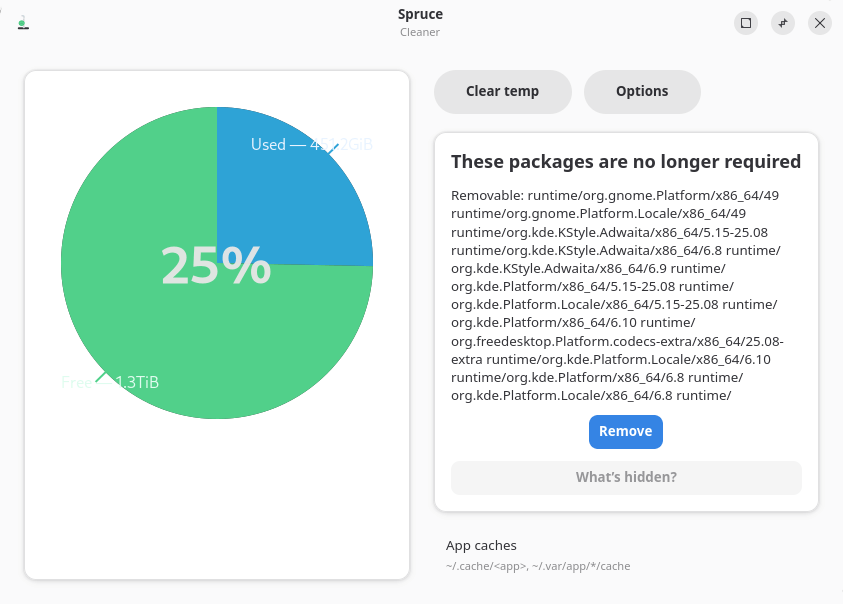Click the blue Remove button
Image resolution: width=843 pixels, height=604 pixels.
(625, 432)
